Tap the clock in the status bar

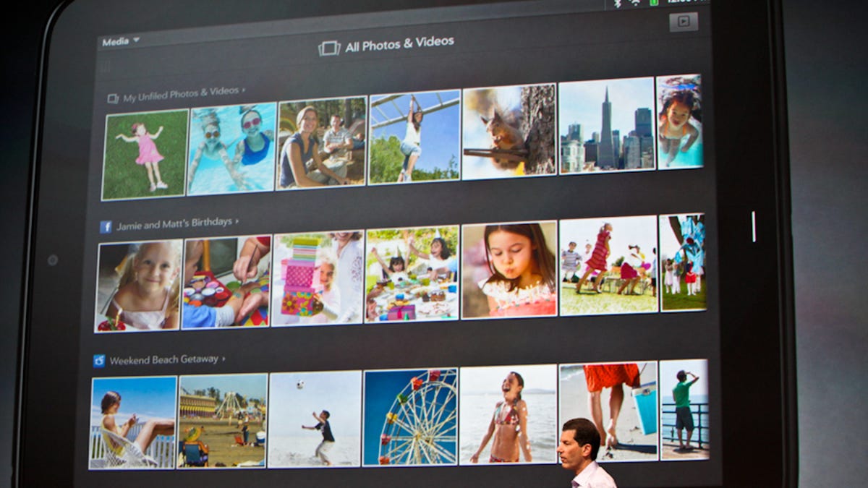click(684, 4)
